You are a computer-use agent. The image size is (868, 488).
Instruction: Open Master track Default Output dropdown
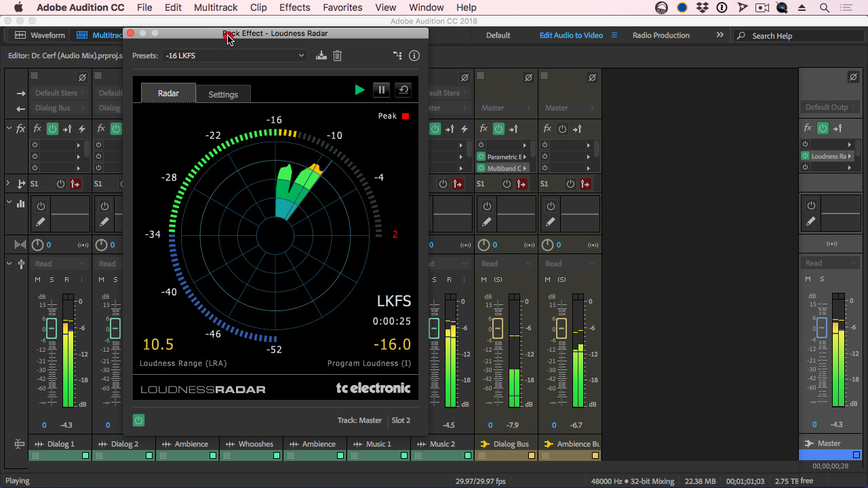coord(831,107)
